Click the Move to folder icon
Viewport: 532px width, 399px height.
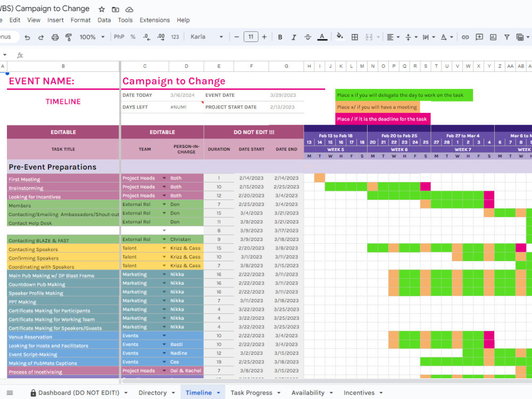(115, 9)
